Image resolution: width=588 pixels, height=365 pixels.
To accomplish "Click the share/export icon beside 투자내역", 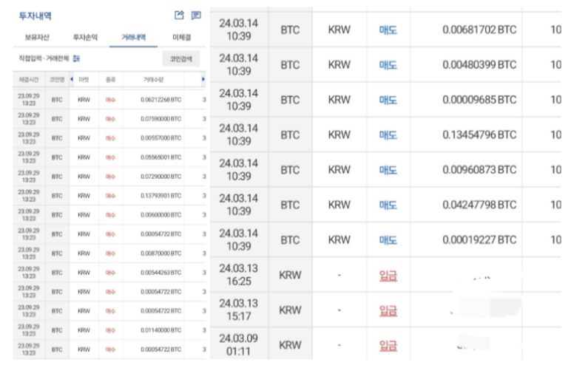I will click(179, 15).
